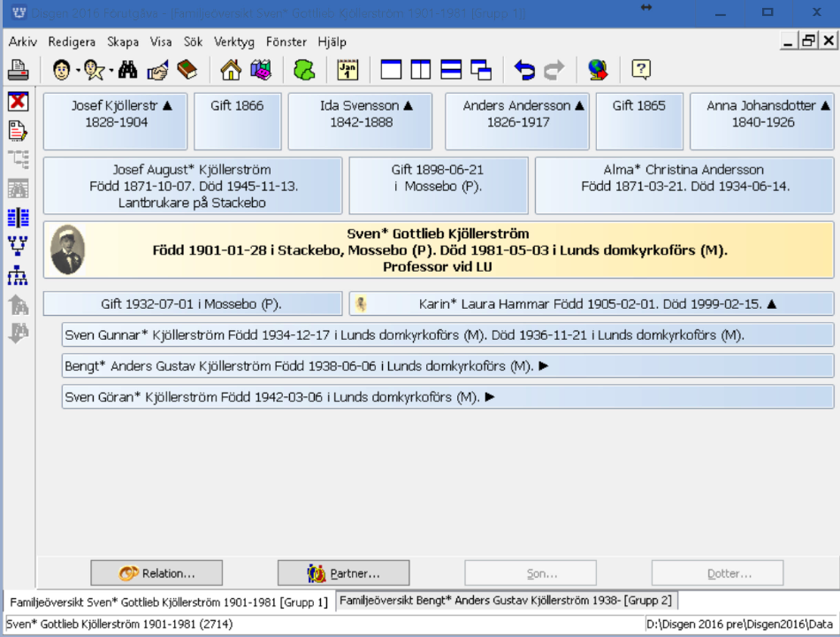Click the home person house icon
This screenshot has height=637, width=840.
(x=231, y=70)
